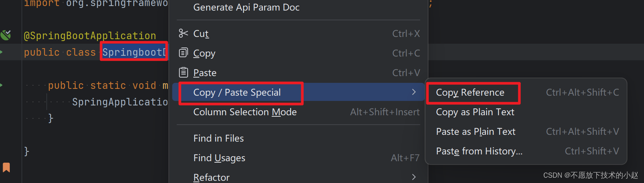The width and height of the screenshot is (644, 183).
Task: Choose Copy as Plain Text
Action: pyautogui.click(x=475, y=112)
